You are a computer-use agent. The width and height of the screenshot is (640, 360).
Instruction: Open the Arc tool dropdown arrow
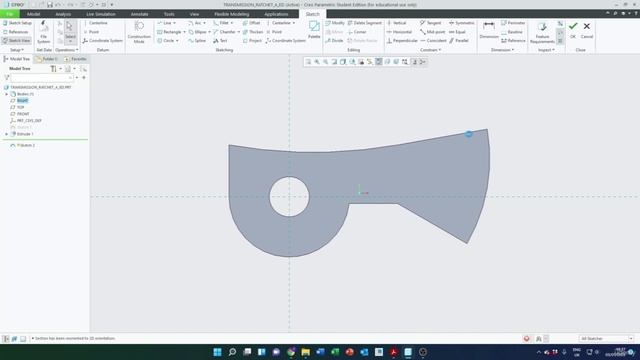(204, 23)
